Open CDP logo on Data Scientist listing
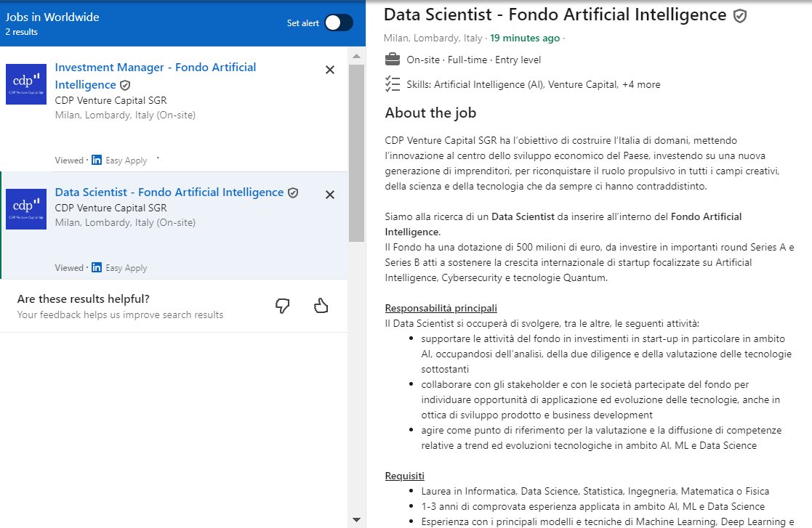The image size is (812, 528). pyautogui.click(x=26, y=209)
